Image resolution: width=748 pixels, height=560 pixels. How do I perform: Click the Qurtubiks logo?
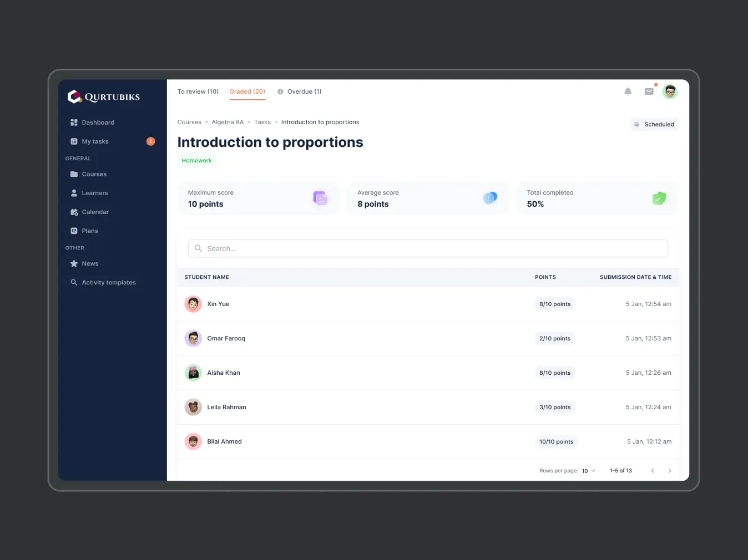pyautogui.click(x=104, y=97)
